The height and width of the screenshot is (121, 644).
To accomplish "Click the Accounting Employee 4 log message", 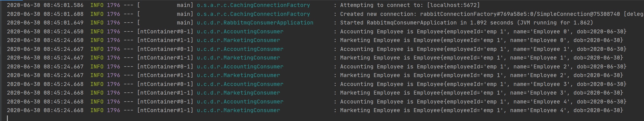I will (x=483, y=102).
